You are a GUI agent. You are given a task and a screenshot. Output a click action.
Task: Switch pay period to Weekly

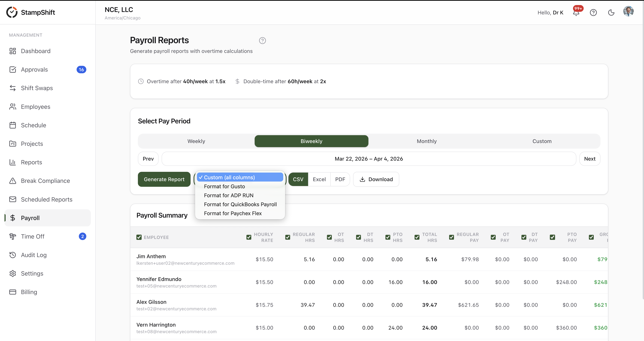coord(196,141)
